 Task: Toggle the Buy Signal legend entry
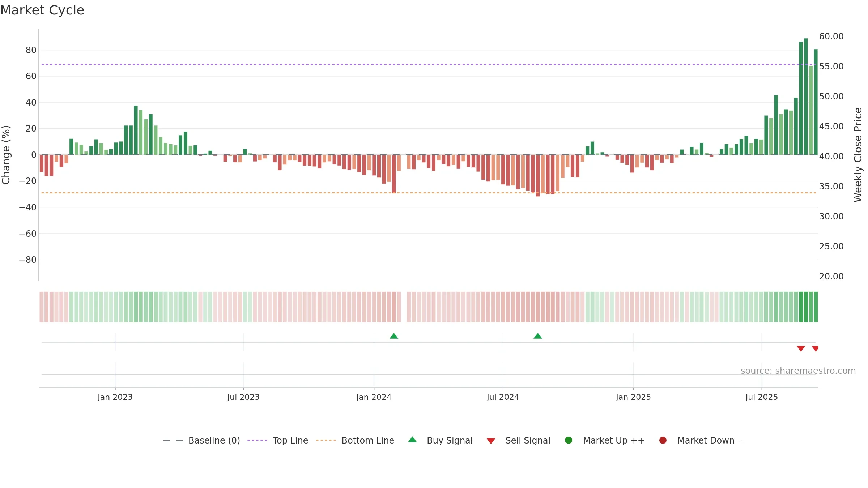(x=440, y=440)
